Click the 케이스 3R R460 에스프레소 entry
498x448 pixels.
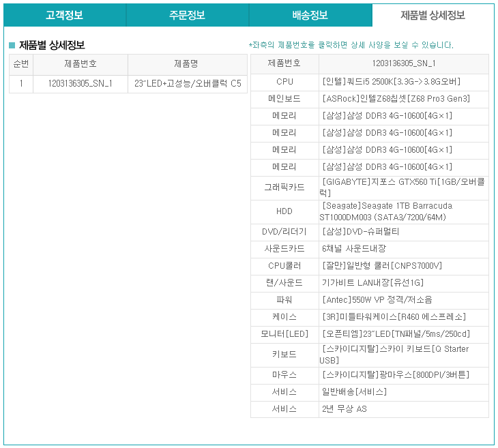click(394, 317)
